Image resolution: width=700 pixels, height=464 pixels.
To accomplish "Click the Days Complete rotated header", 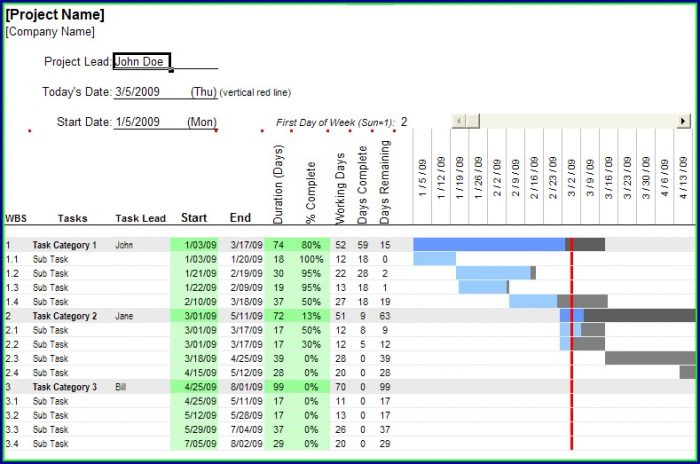I will [362, 184].
